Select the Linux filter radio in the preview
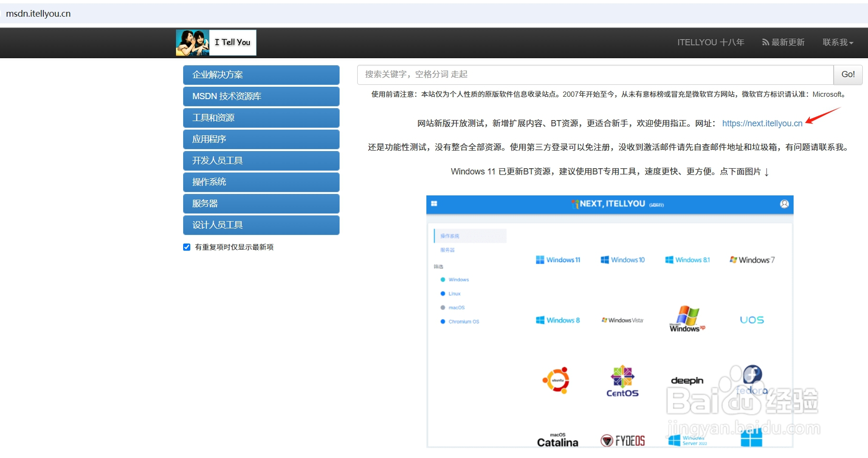The height and width of the screenshot is (458, 868). point(443,294)
